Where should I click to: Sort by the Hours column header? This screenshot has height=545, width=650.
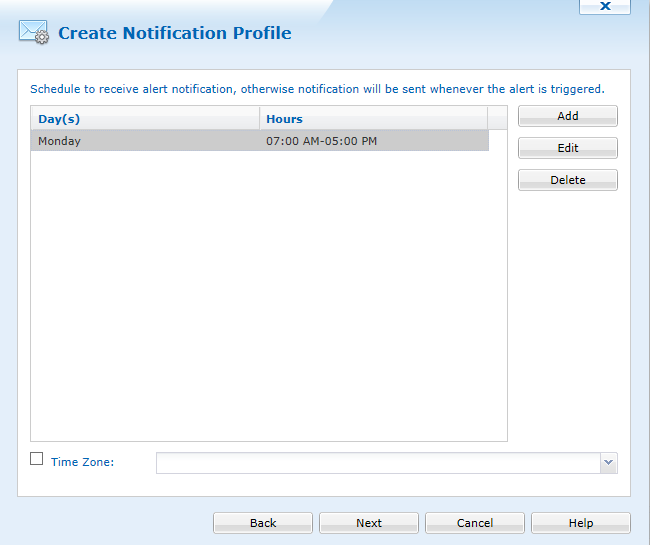tap(374, 119)
